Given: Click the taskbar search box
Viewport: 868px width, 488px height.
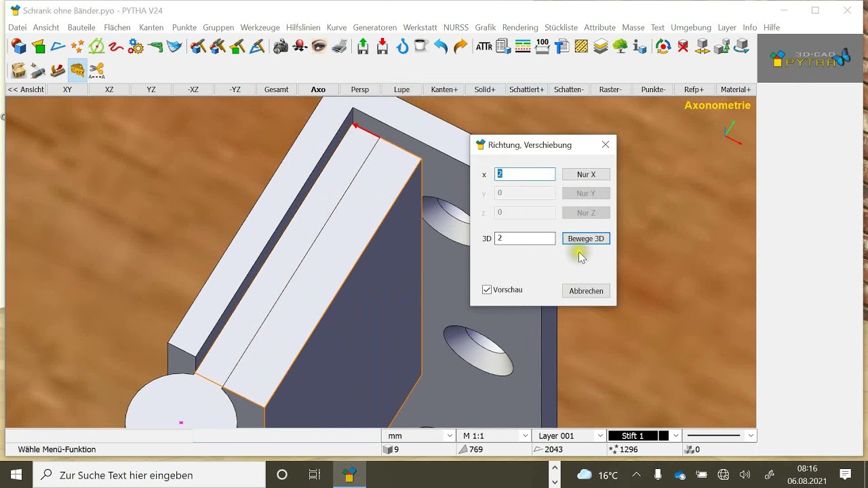Looking at the screenshot, I should click(x=149, y=474).
